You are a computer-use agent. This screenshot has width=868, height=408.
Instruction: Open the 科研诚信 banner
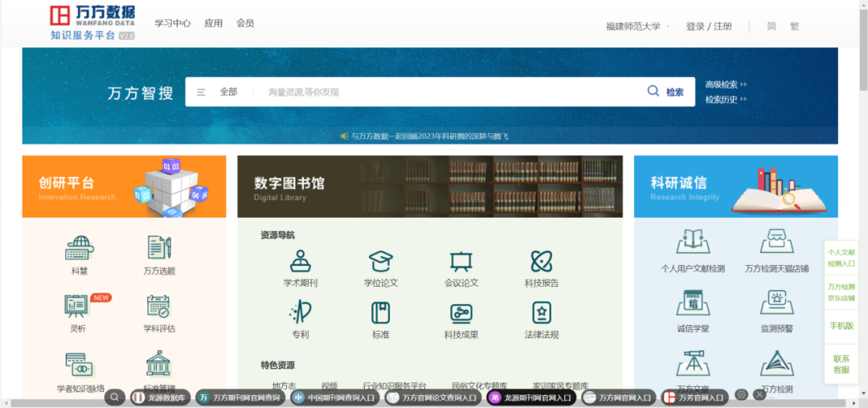coord(735,186)
